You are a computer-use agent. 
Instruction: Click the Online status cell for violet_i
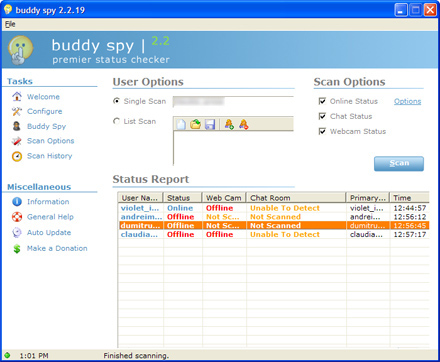coord(180,208)
